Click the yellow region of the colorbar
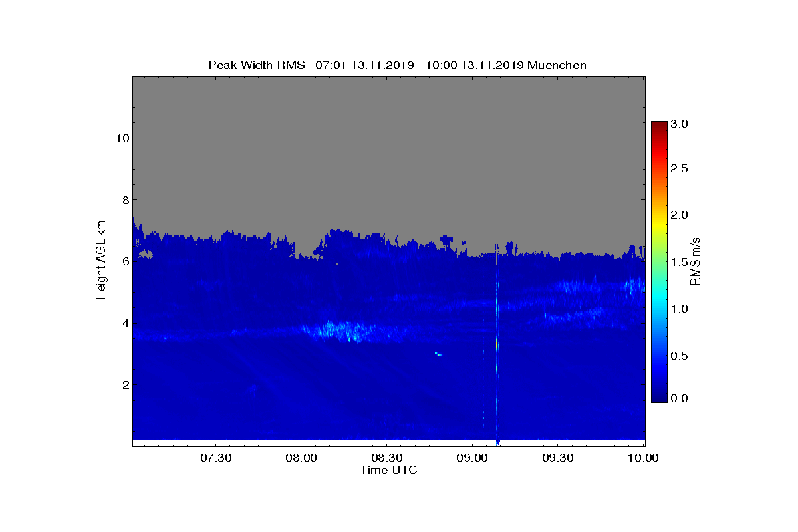The image size is (798, 532). pos(659,225)
